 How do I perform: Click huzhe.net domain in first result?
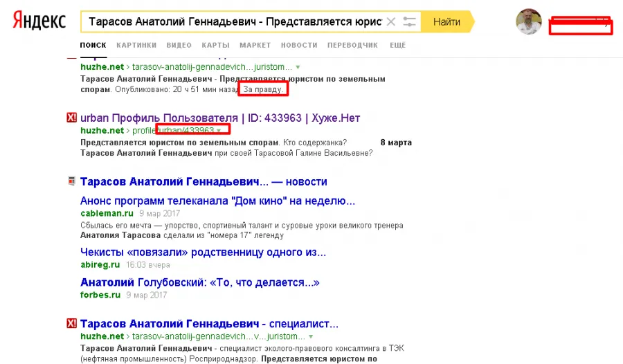(x=102, y=66)
